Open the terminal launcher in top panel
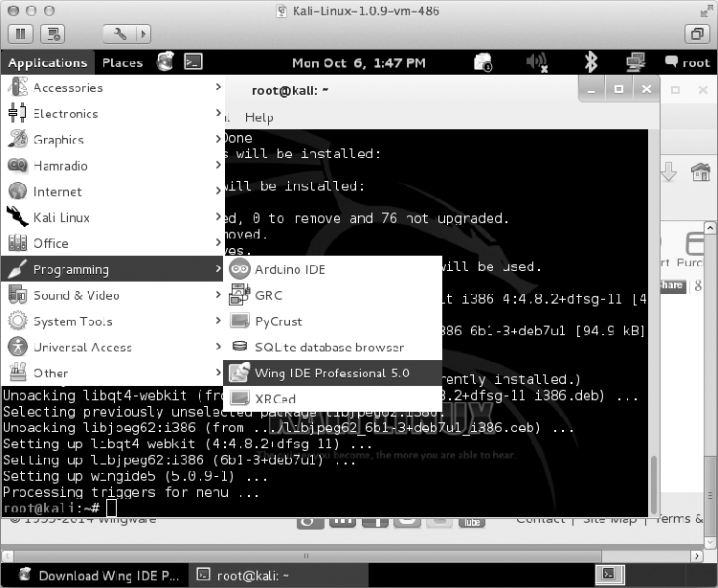 coord(193,62)
